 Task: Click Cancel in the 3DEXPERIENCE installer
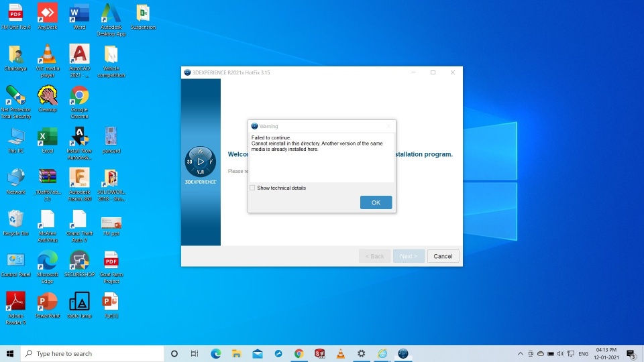443,256
